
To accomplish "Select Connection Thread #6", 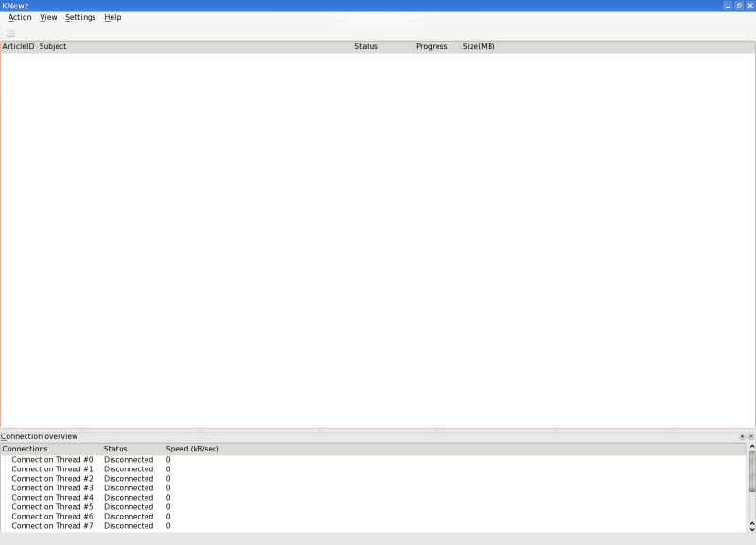I will 52,517.
